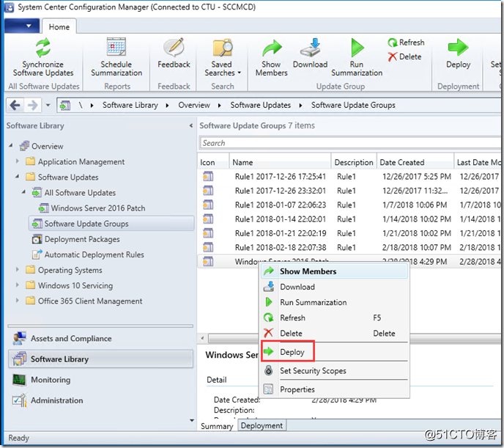This screenshot has width=504, height=448.
Task: Click icon of Rule1 2018-01-07 row
Action: click(208, 205)
